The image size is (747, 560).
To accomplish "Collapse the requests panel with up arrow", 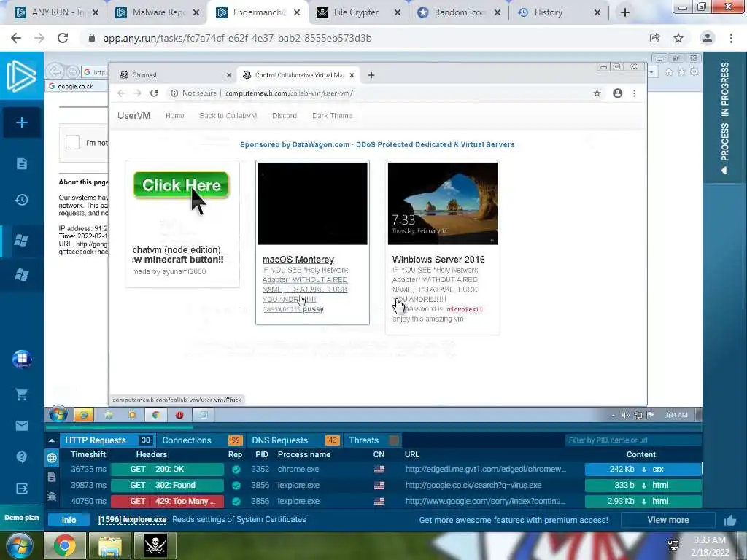I will [52, 440].
